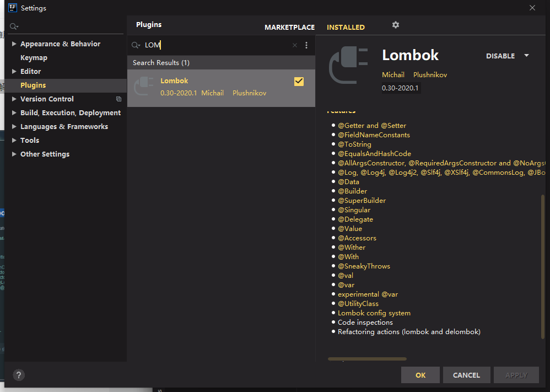This screenshot has width=550, height=392.
Task: Open the kebab menu beside the plugin search
Action: 306,45
